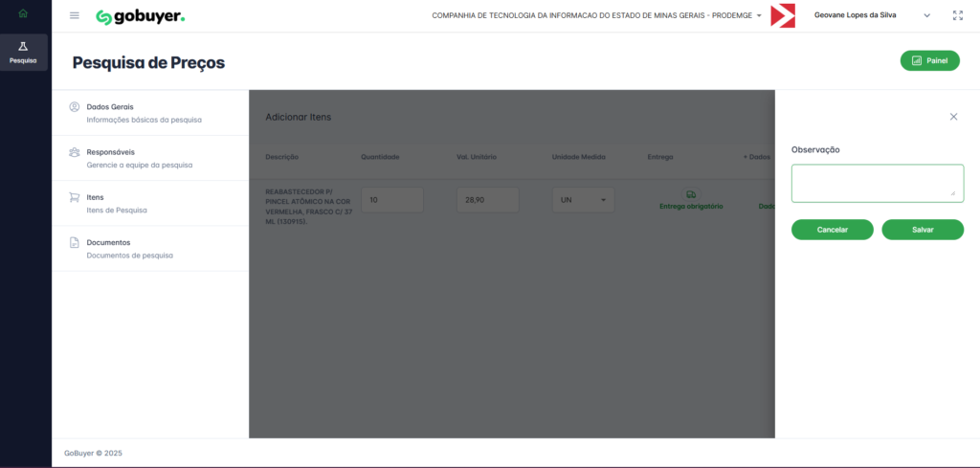This screenshot has width=980, height=468.
Task: Open the Unidade Medida UN dropdown
Action: [583, 200]
